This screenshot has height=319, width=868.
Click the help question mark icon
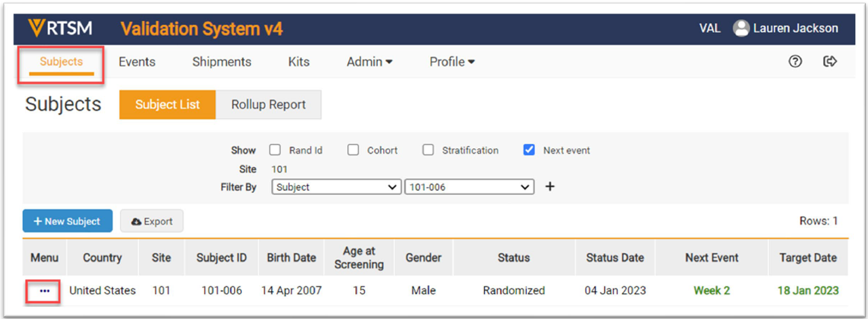[795, 62]
